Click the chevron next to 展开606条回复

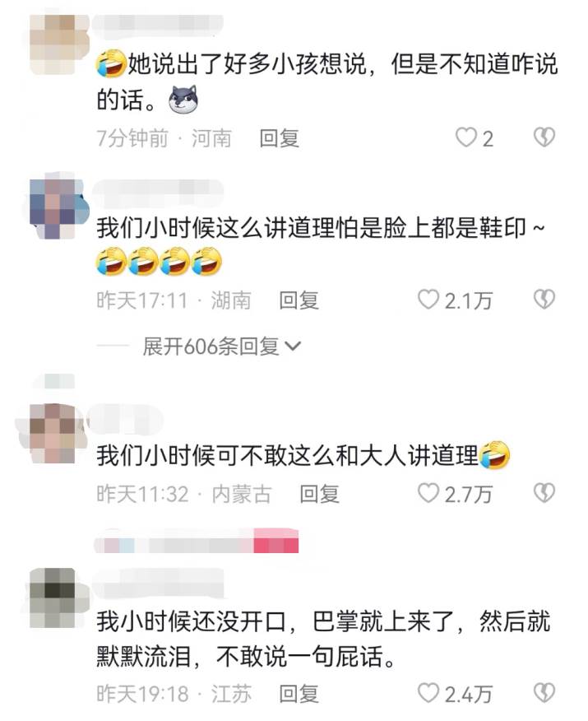(x=293, y=347)
